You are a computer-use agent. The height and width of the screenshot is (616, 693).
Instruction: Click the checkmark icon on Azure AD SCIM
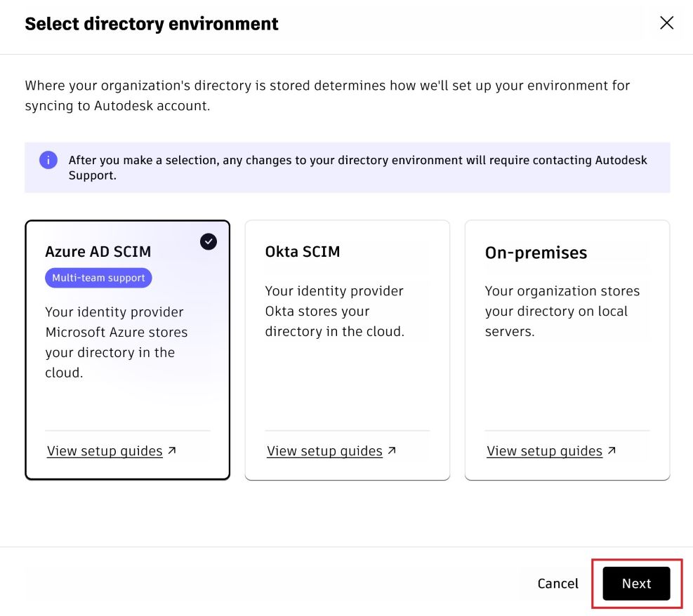(209, 242)
